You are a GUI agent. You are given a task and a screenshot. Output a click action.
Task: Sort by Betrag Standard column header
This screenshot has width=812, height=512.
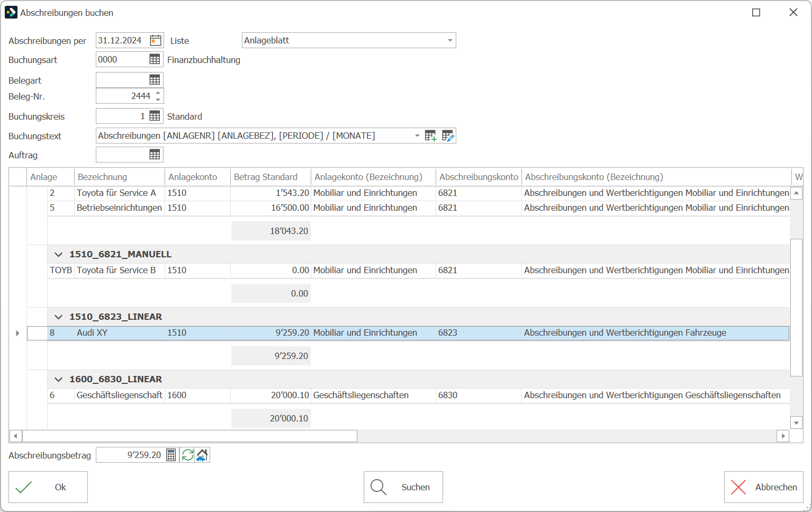point(270,177)
